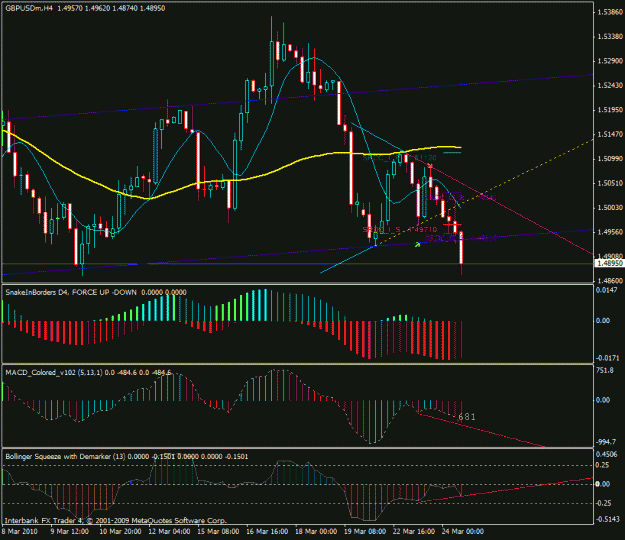Click the teal SRDC_I_R label near the yellow line
This screenshot has height=540, width=625.
coord(399,158)
